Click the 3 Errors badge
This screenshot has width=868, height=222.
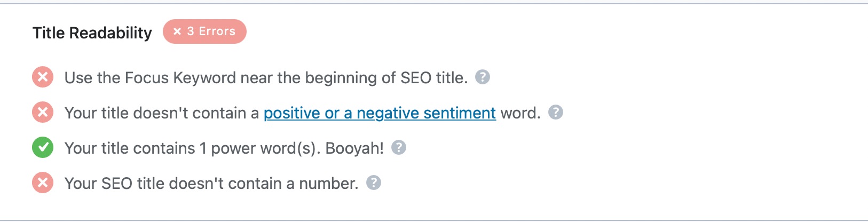pyautogui.click(x=204, y=31)
